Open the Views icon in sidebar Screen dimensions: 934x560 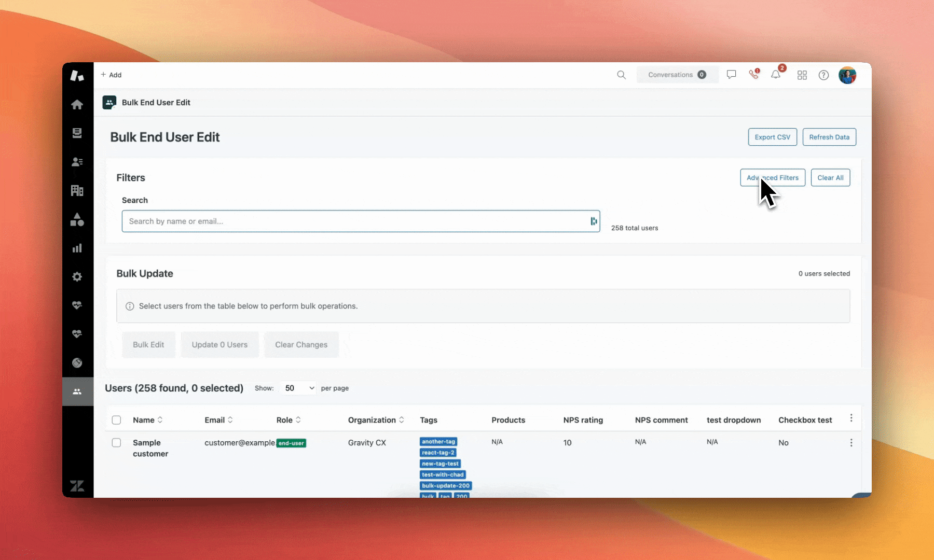pos(77,133)
